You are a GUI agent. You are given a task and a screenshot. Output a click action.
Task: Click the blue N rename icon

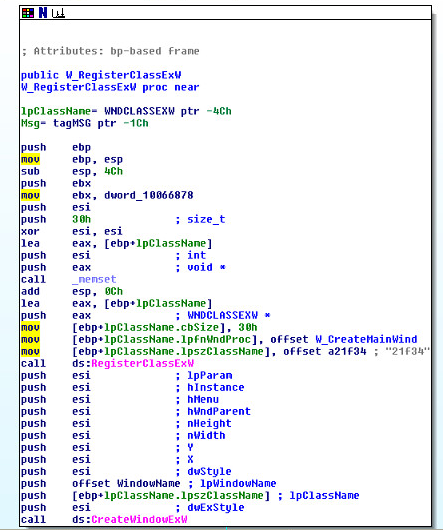pos(43,13)
